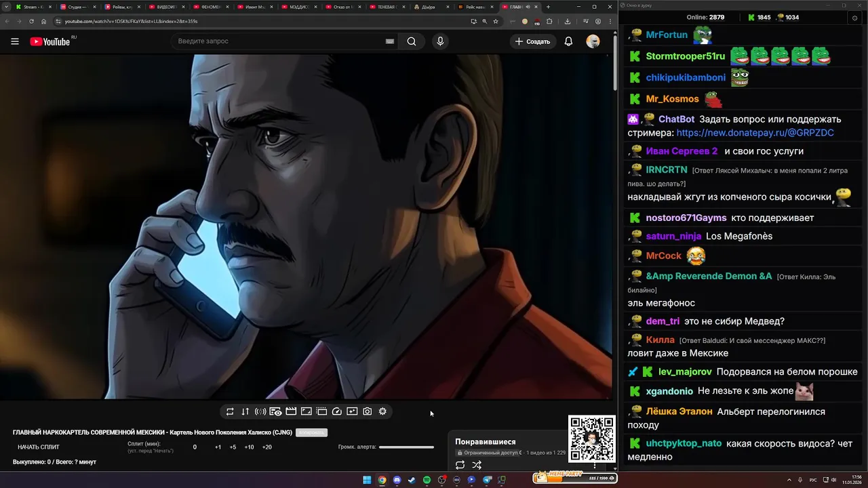Switch the 'РУС' keyboard language
Screen dimensions: 868x488
click(813, 480)
